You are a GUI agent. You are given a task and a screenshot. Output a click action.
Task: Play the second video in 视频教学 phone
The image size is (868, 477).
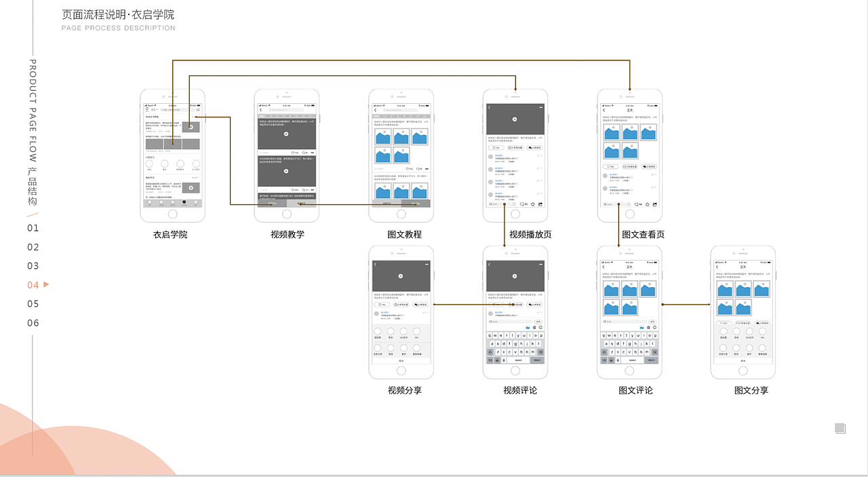[x=286, y=172]
